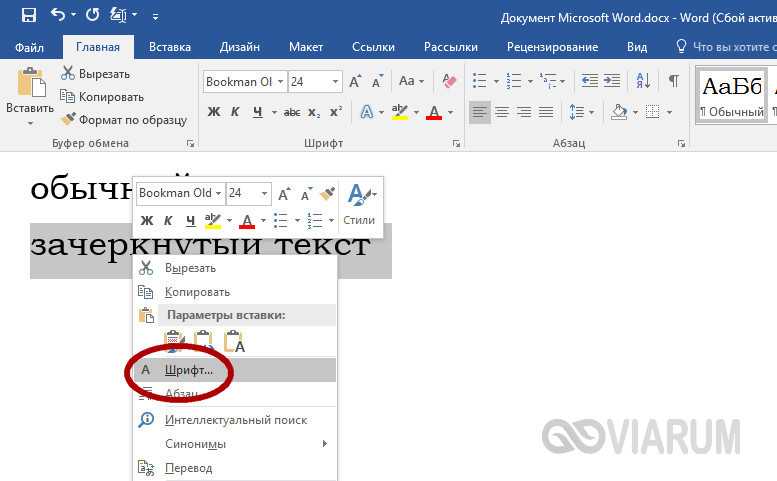Decrease font size in the ribbon
Screen dimensions: 777x481
tap(377, 81)
